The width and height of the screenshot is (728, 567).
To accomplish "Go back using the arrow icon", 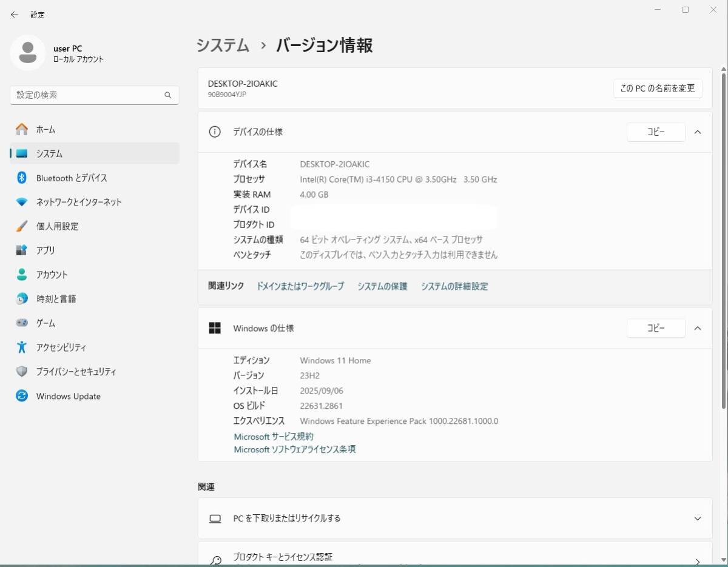I will 15,15.
